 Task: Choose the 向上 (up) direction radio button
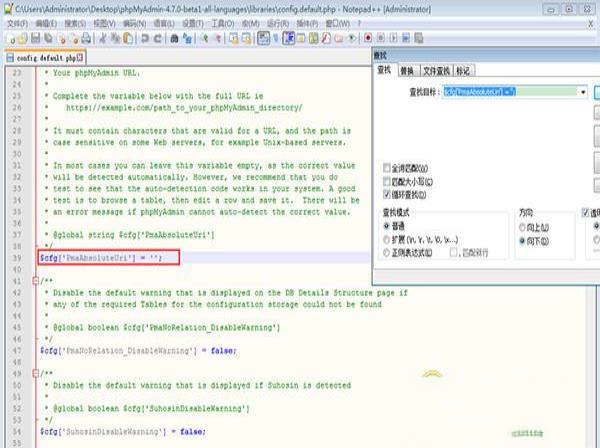point(525,228)
